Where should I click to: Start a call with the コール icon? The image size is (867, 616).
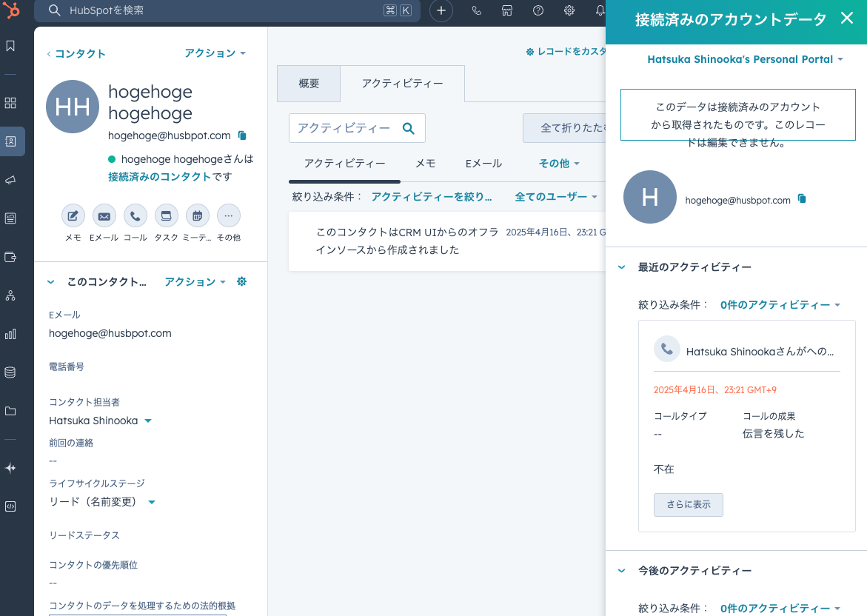[135, 215]
